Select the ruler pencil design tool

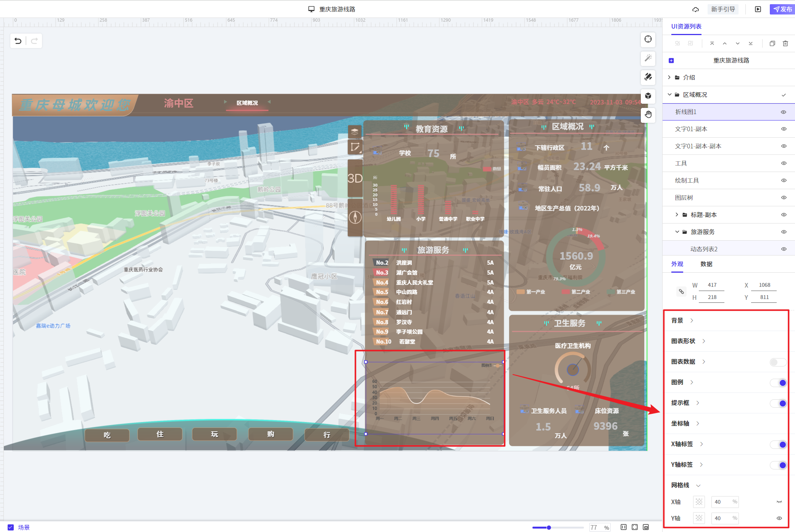click(x=648, y=77)
